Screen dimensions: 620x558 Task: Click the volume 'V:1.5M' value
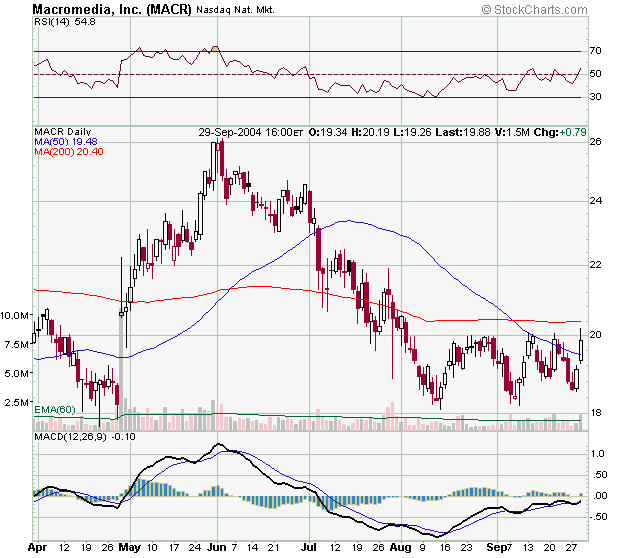pyautogui.click(x=512, y=132)
